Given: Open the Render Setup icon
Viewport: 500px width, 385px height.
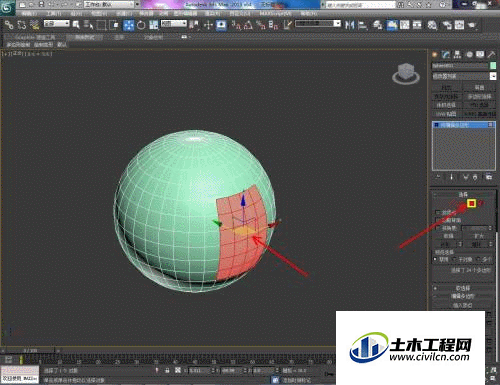Looking at the screenshot, I should tap(447, 25).
